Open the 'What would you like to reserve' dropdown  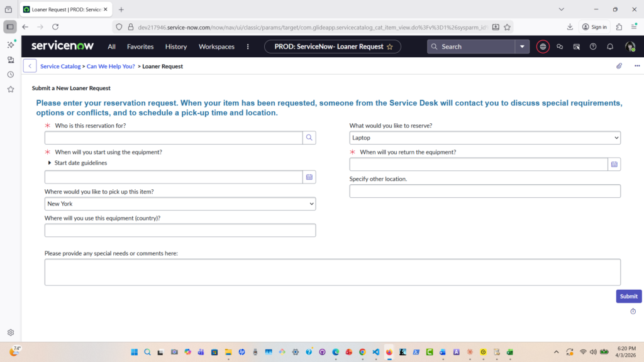pyautogui.click(x=484, y=138)
